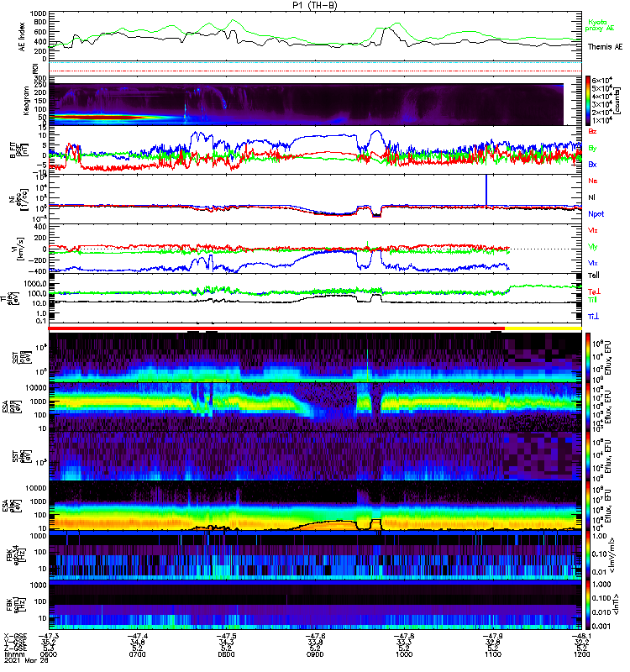The width and height of the screenshot is (630, 672).
Task: Select the black Te parallel legend label
Action: (x=594, y=276)
